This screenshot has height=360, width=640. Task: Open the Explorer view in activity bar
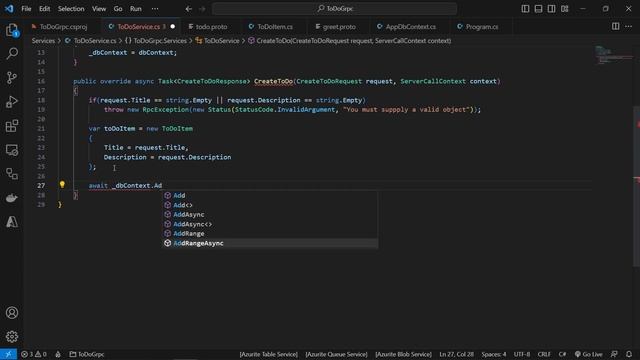click(x=12, y=30)
